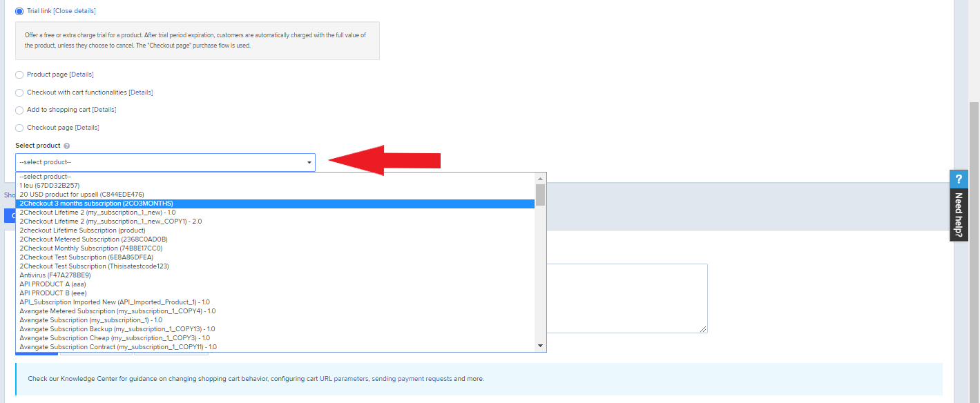Click the product list scrollbar thumb

pyautogui.click(x=541, y=195)
